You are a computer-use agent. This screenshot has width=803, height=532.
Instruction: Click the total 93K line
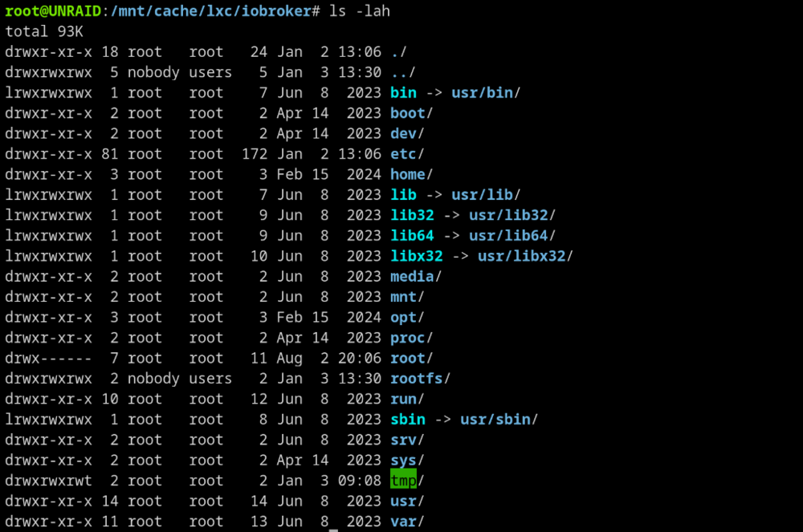(44, 31)
